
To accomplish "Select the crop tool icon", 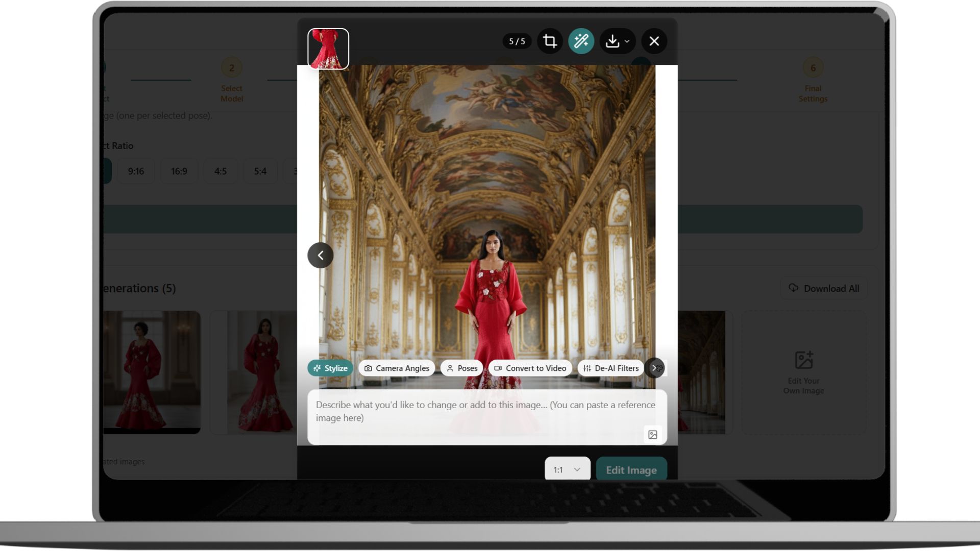I will point(550,41).
